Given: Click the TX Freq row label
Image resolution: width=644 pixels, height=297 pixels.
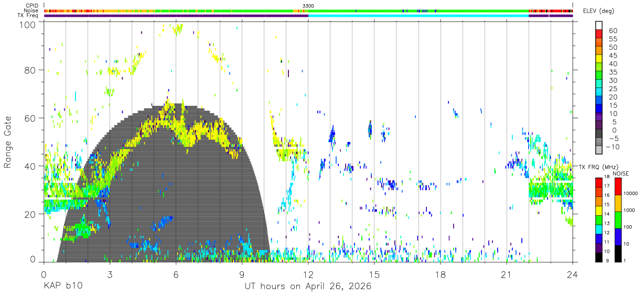Looking at the screenshot, I should 28,15.
